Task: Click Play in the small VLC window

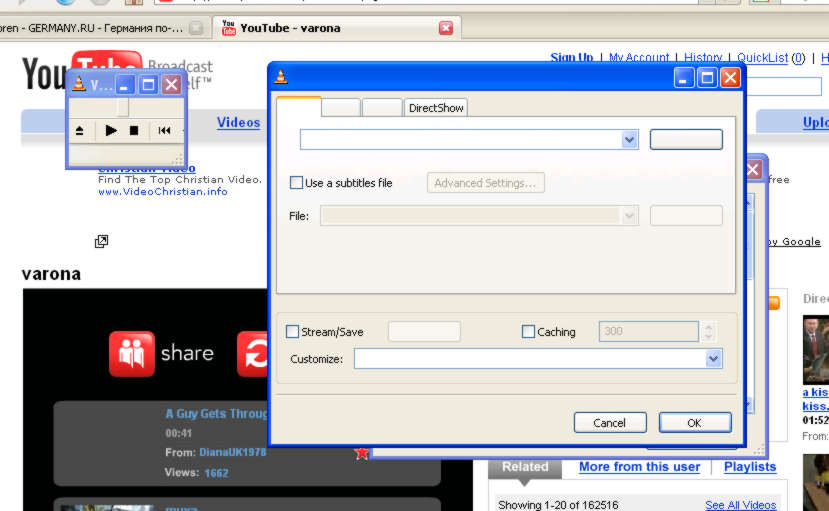Action: pos(110,130)
